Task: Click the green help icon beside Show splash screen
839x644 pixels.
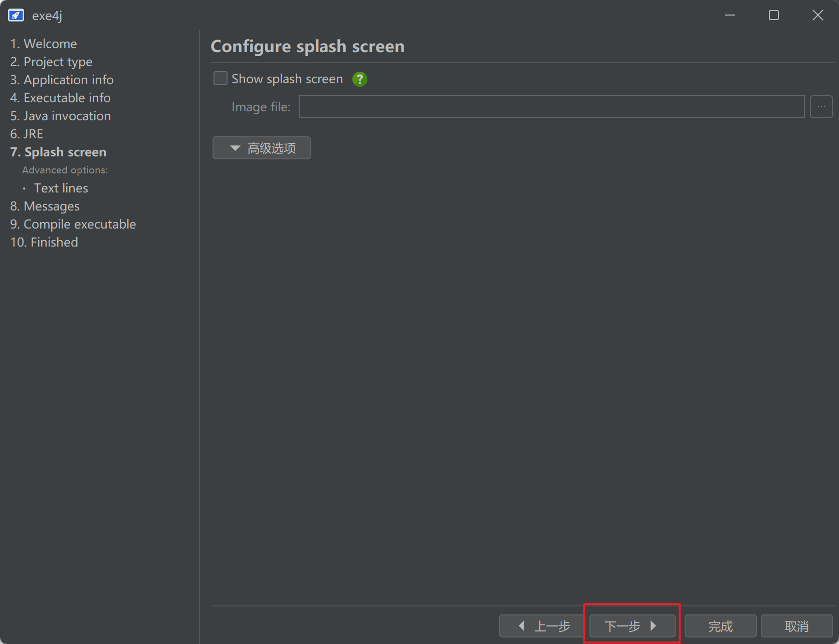Action: click(x=359, y=79)
